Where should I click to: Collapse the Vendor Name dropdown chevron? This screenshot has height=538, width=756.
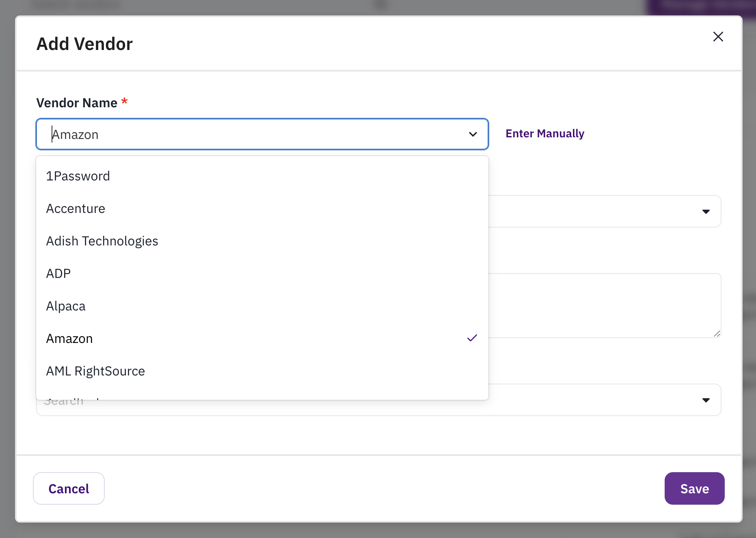[x=473, y=134]
